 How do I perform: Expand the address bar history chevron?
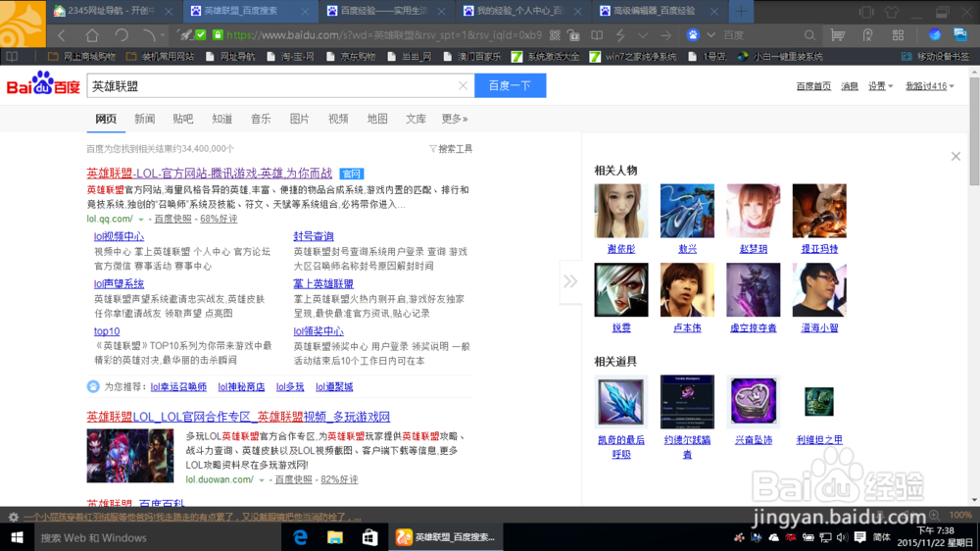pos(643,35)
